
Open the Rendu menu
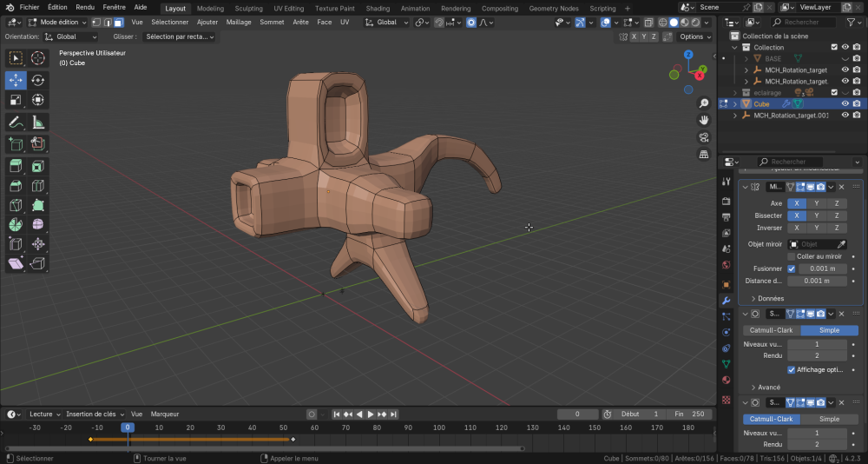coord(85,7)
